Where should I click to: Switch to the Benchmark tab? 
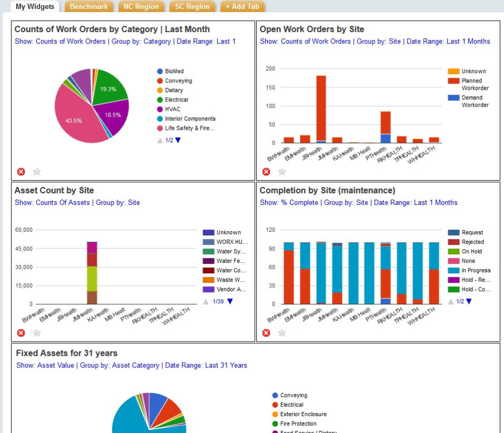(89, 7)
